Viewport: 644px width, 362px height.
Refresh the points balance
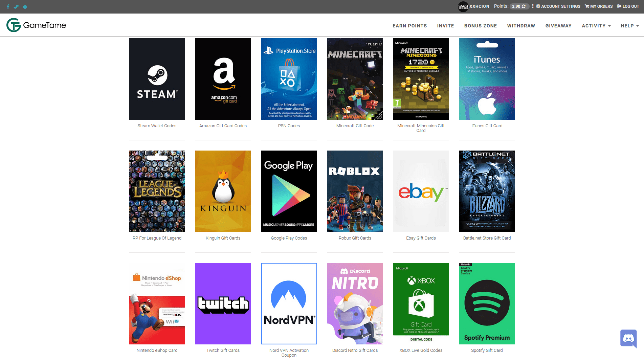[524, 6]
